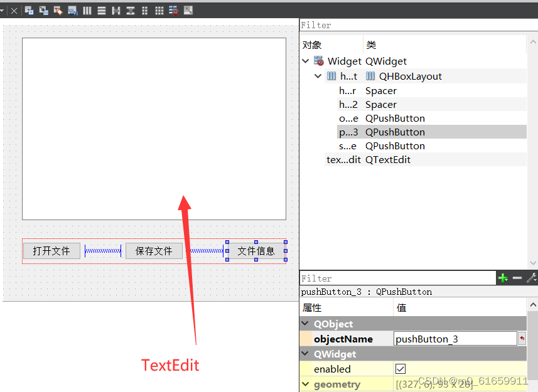Collapse the Widget QWidget tree node
This screenshot has width=538, height=392.
pyautogui.click(x=306, y=61)
